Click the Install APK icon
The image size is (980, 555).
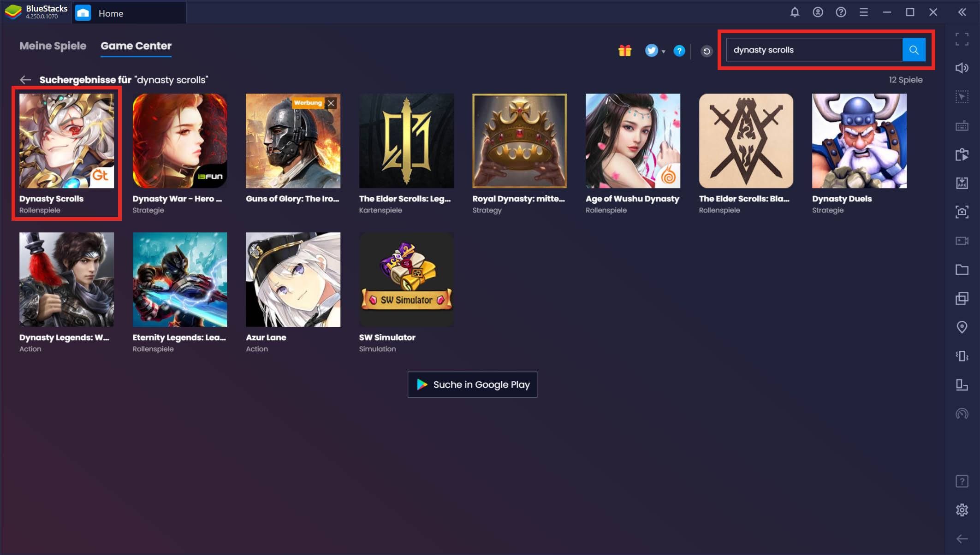(962, 183)
